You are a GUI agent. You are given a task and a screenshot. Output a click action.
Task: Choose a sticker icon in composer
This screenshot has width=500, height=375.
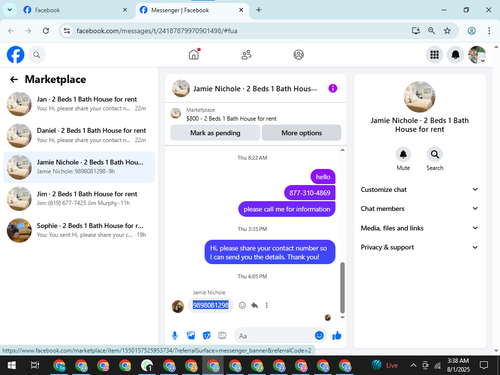(207, 335)
